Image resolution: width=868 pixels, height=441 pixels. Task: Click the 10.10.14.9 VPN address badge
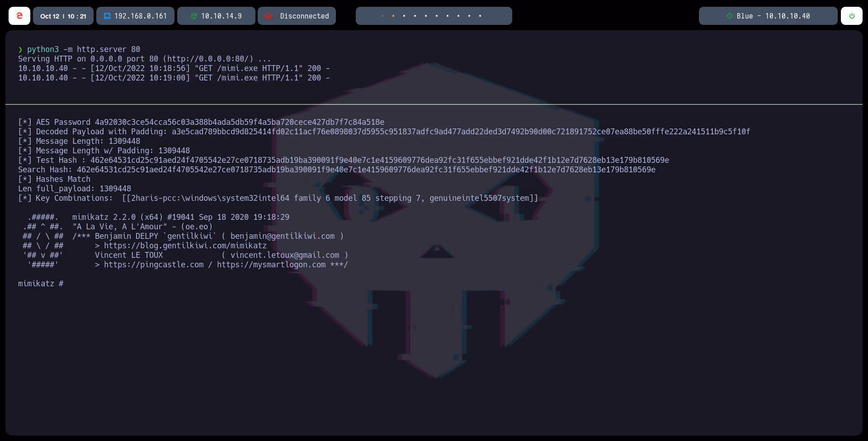[x=216, y=16]
